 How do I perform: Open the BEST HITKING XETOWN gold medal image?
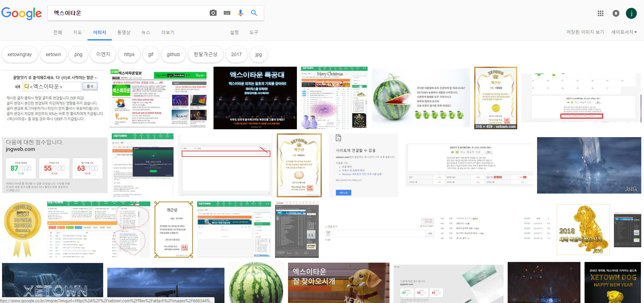pyautogui.click(x=23, y=229)
